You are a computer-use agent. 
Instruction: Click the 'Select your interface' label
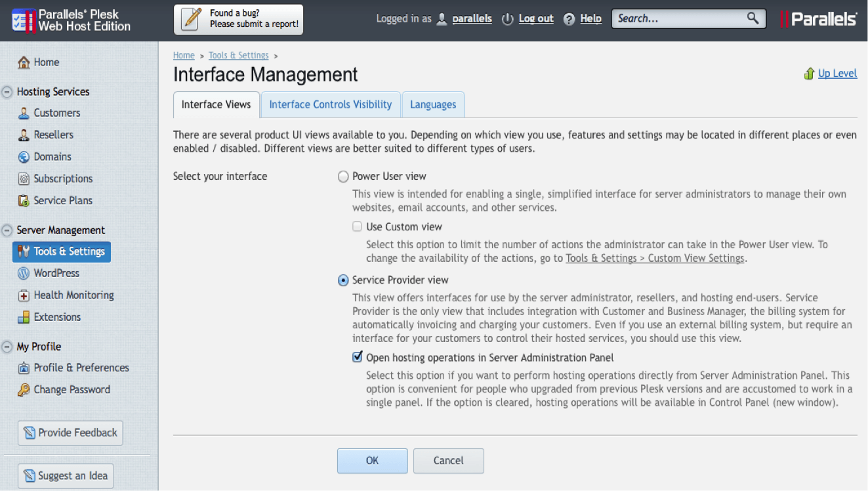click(220, 177)
